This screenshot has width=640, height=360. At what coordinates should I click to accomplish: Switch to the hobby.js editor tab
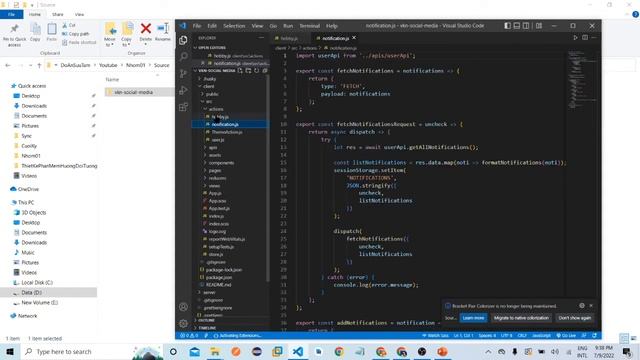tap(289, 38)
